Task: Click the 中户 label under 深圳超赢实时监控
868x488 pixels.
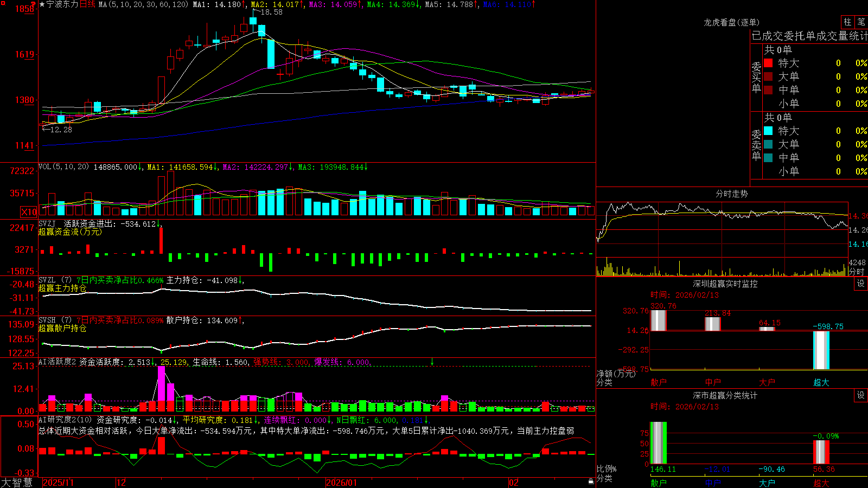Action: point(712,382)
